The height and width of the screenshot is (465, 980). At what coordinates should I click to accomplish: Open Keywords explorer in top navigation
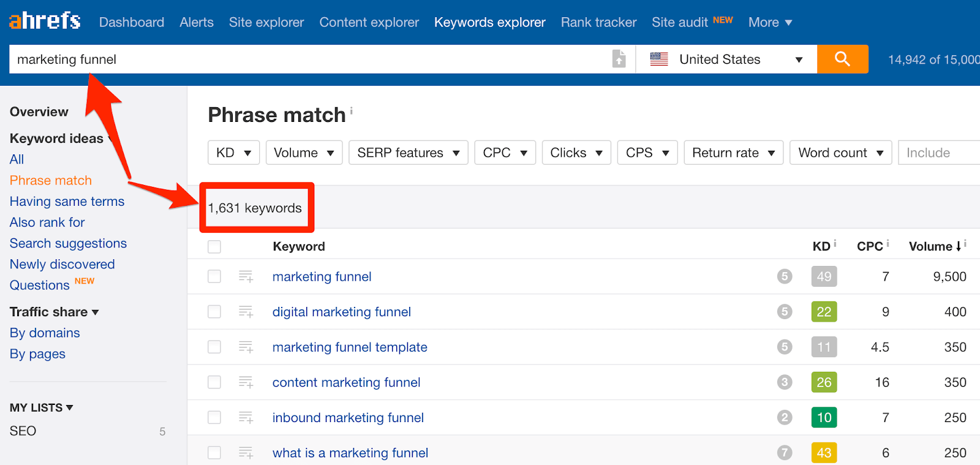click(490, 23)
